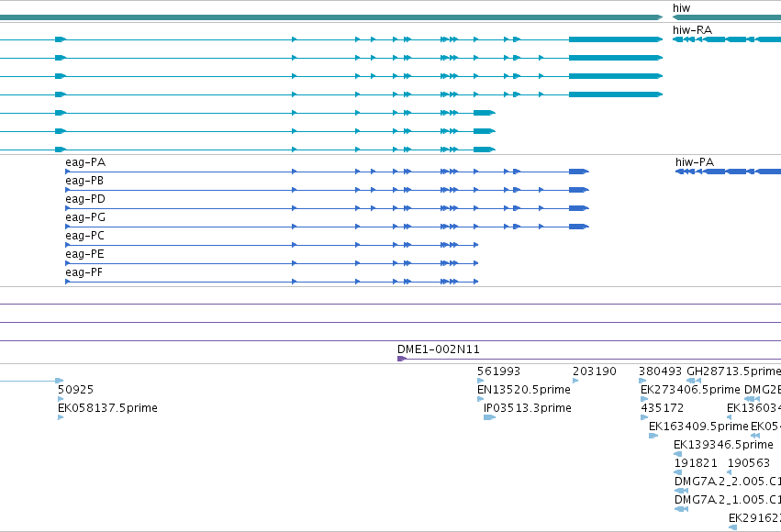
Task: Select the GH28713.5prime EST label
Action: (x=733, y=371)
